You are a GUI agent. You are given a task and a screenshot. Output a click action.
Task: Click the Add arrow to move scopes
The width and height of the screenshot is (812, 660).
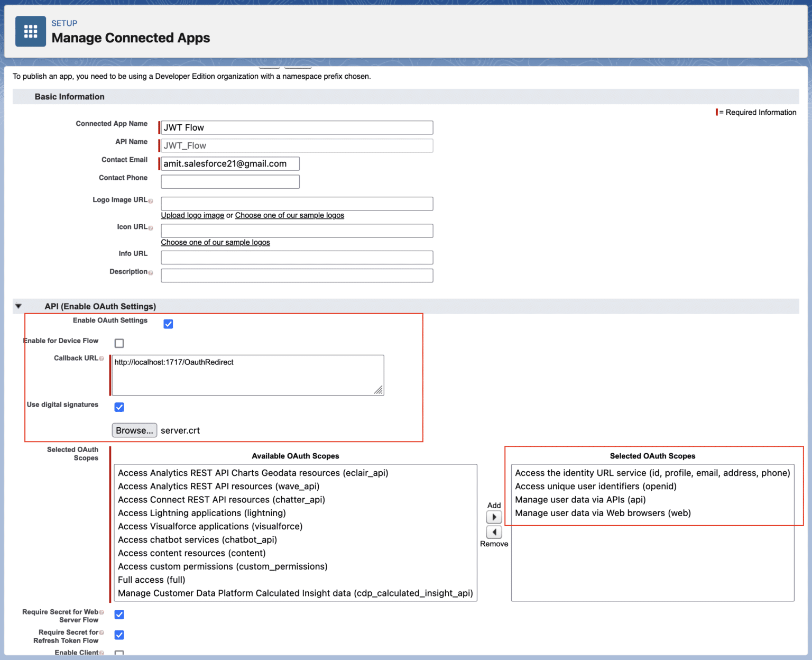tap(494, 517)
